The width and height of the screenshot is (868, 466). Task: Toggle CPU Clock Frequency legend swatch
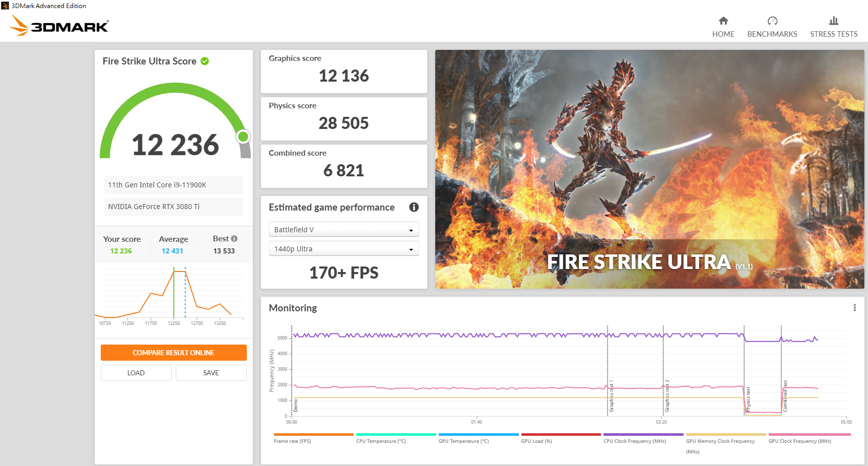(643, 434)
